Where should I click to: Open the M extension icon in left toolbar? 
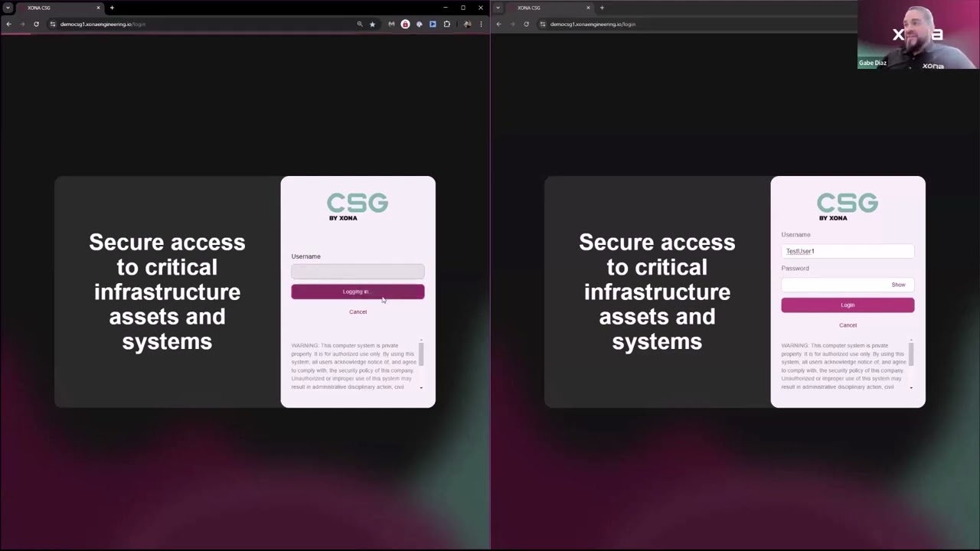tap(391, 24)
